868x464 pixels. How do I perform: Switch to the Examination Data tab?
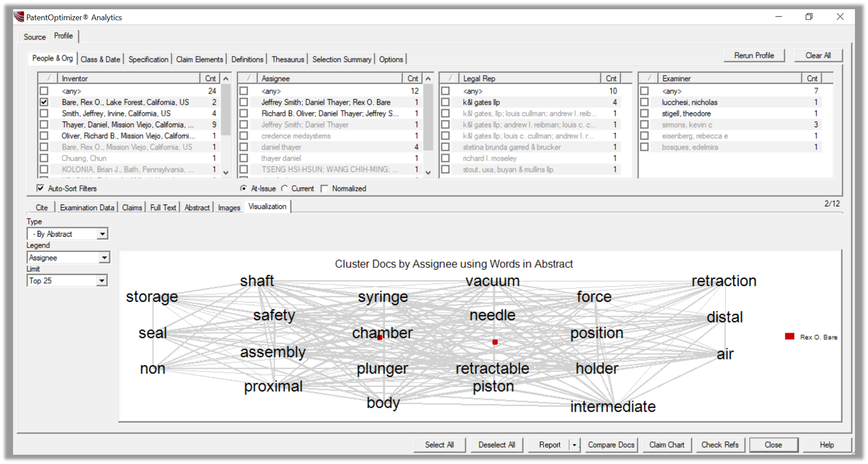point(87,207)
